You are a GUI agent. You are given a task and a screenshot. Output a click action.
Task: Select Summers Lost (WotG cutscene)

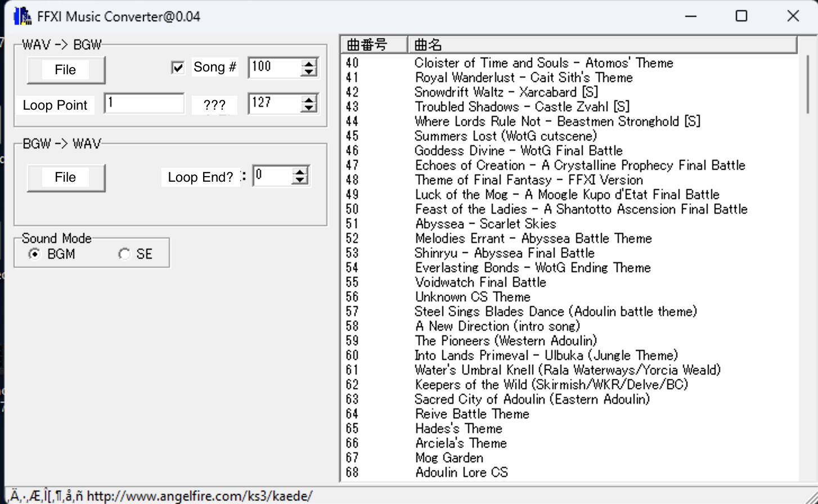pos(570,136)
